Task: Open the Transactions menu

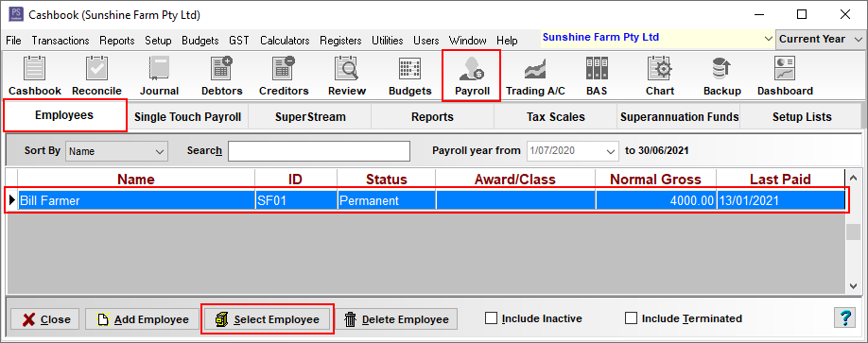Action: [61, 41]
